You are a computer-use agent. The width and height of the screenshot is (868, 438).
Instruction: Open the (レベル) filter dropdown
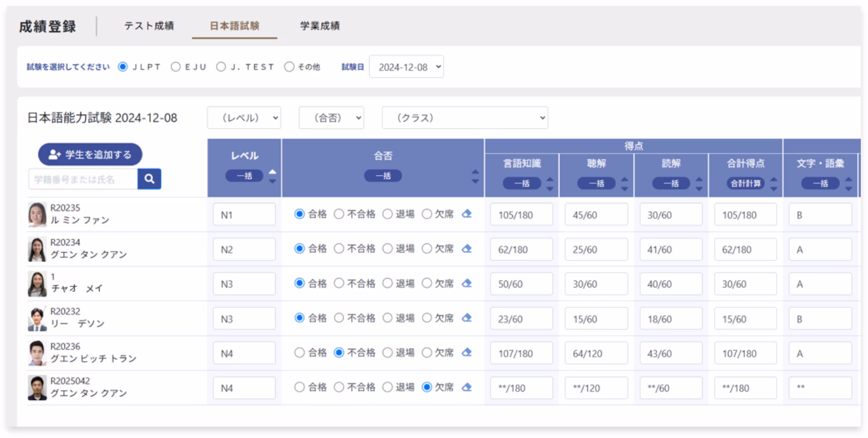pyautogui.click(x=244, y=117)
